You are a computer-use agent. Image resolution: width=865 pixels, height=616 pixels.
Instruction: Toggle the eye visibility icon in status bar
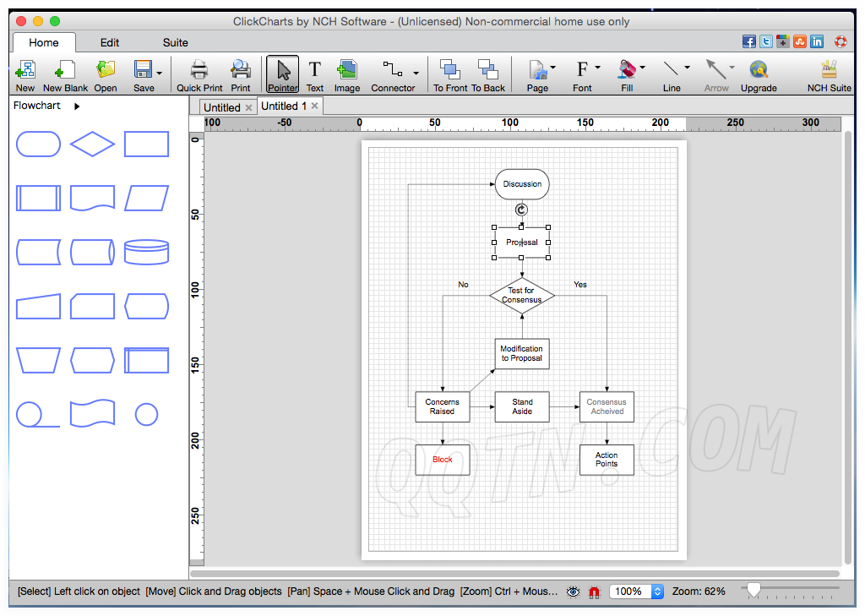click(574, 591)
